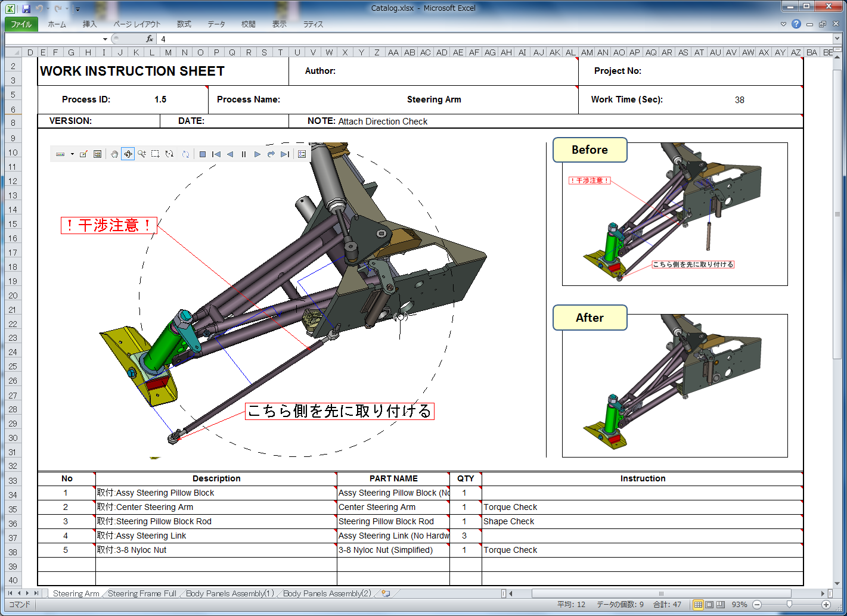Select the Pan hand tool in 3D viewer
The width and height of the screenshot is (847, 616).
coord(114,154)
